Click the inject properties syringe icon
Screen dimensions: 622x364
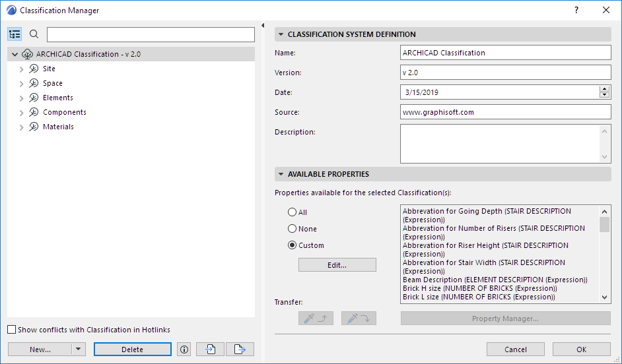[359, 318]
